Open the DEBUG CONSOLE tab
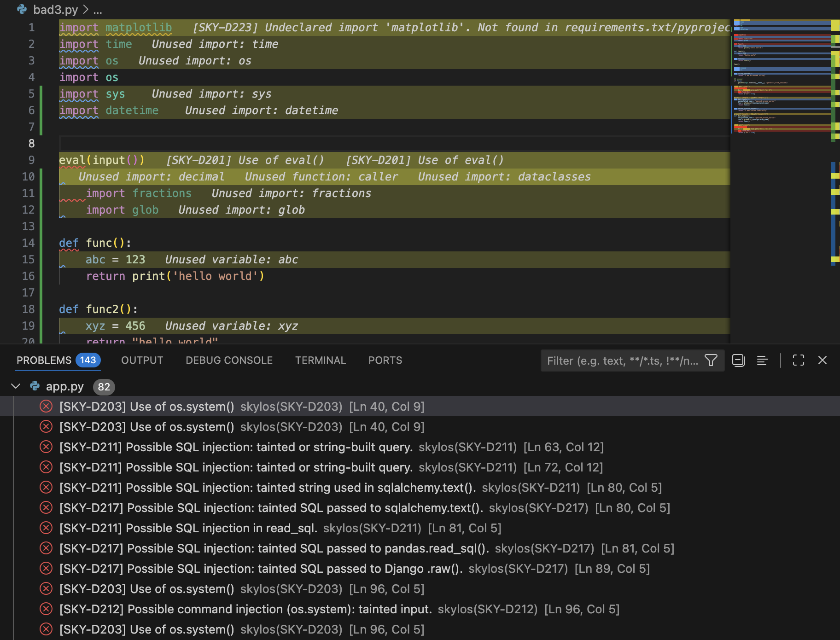840x640 pixels. [x=229, y=360]
